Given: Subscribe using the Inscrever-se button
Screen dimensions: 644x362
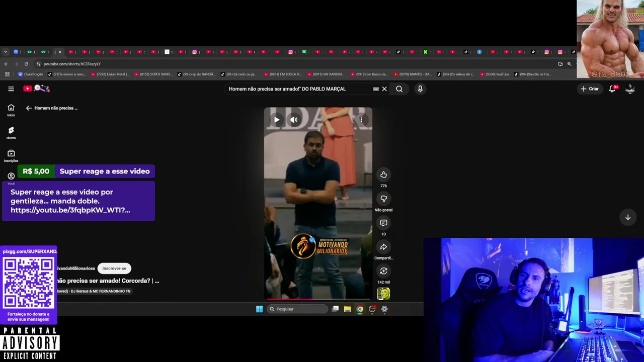Looking at the screenshot, I should 114,268.
